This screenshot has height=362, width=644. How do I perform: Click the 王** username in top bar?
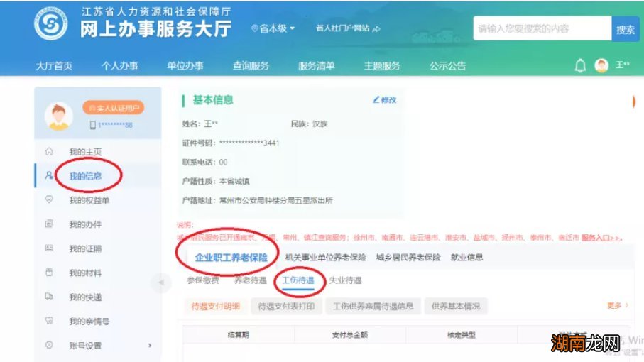click(622, 65)
